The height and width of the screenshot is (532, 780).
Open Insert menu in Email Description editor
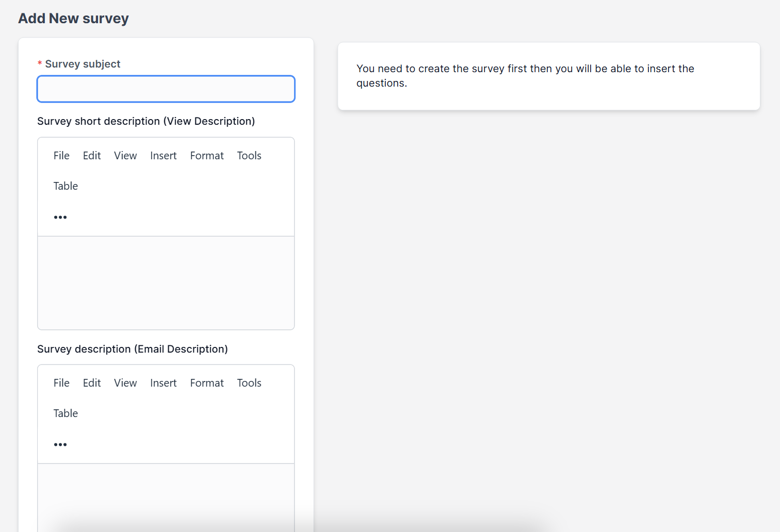pyautogui.click(x=164, y=383)
